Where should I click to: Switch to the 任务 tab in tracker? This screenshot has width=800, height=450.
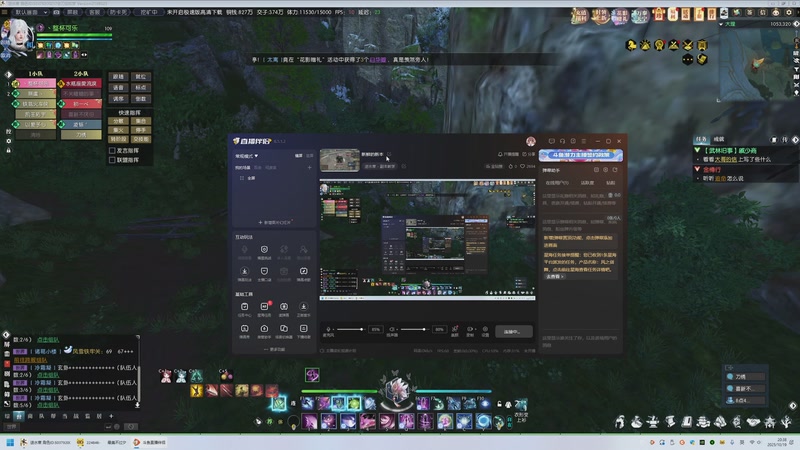tap(702, 139)
